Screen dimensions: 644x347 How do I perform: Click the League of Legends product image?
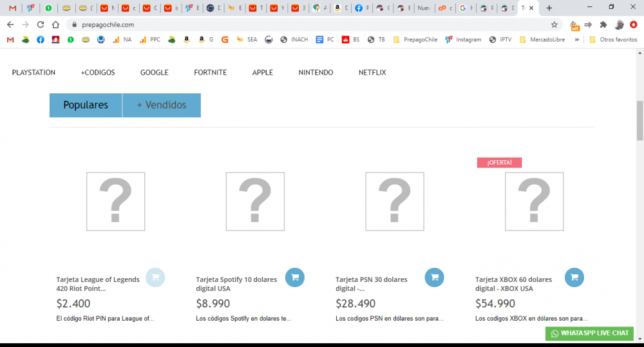(115, 202)
